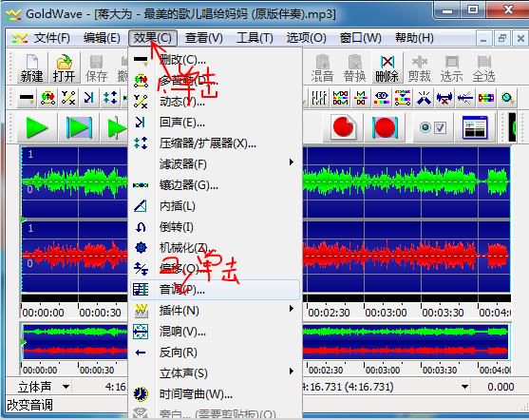Choose 时间弯曲(W)... time warp entry

[x=215, y=394]
